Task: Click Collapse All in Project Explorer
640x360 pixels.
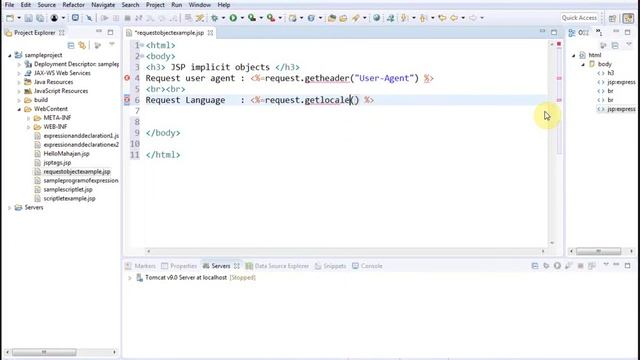Action: click(x=71, y=45)
